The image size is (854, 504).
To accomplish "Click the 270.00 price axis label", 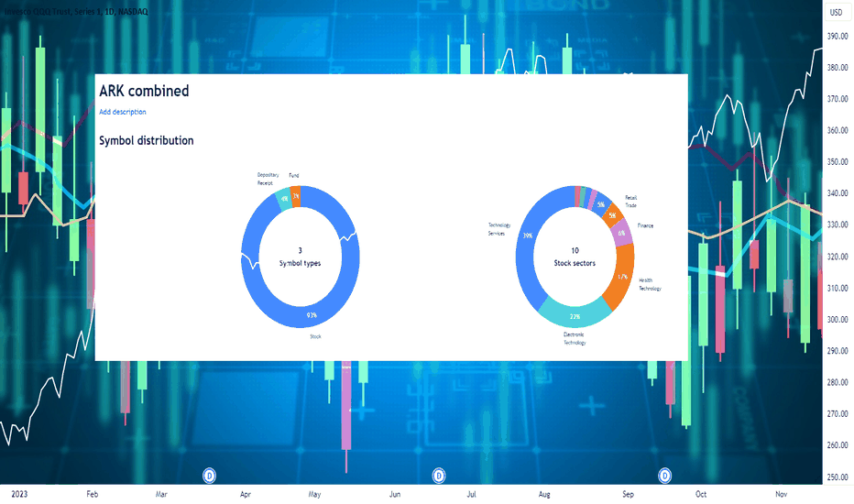I will pos(838,414).
